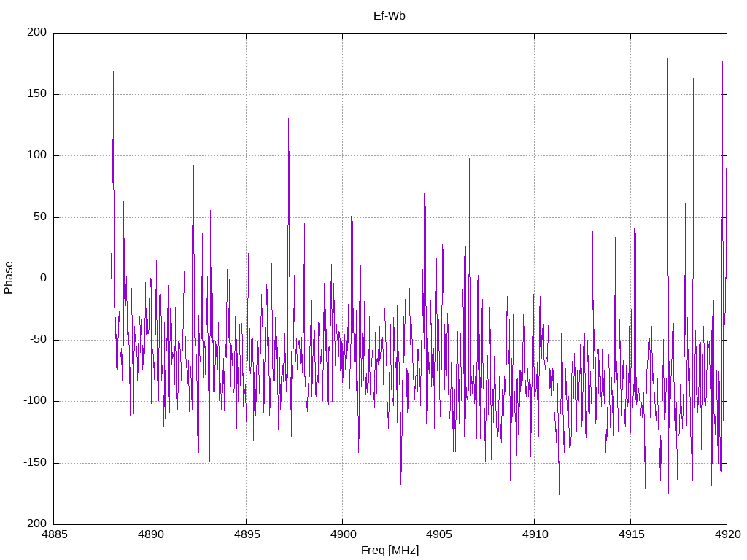Click the x-axis tick label 4915

(x=632, y=534)
